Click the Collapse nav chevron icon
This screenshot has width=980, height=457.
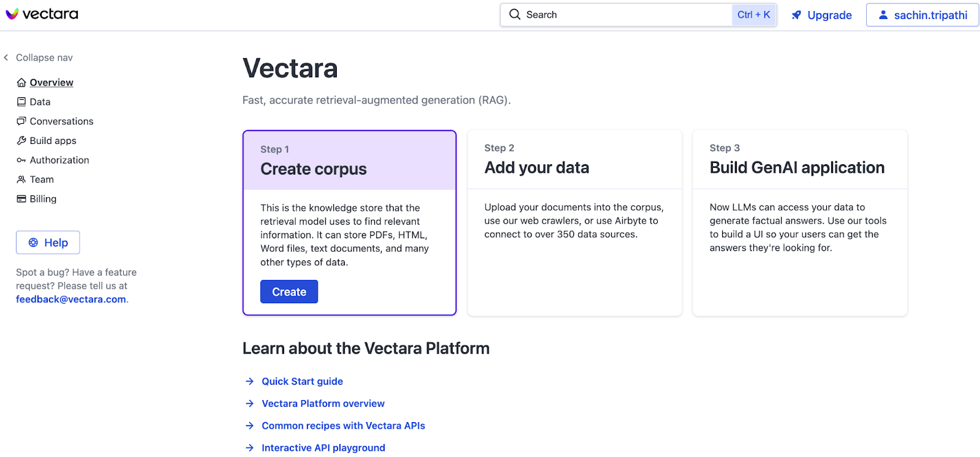(6, 58)
